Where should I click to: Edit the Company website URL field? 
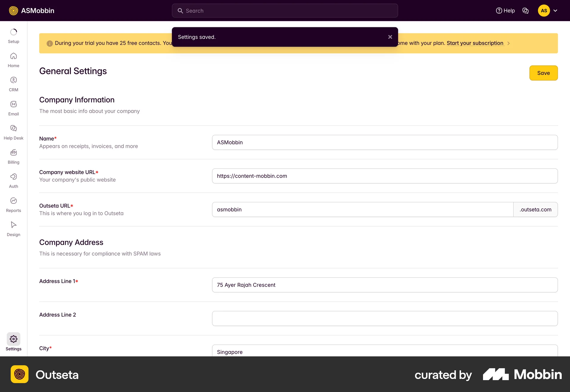point(385,176)
